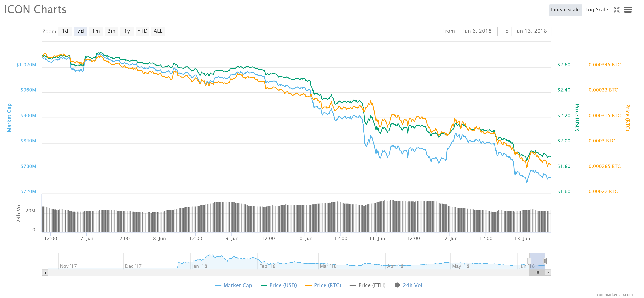This screenshot has width=644, height=298.
Task: Click the '$1.60' price axis label
Action: [x=564, y=192]
